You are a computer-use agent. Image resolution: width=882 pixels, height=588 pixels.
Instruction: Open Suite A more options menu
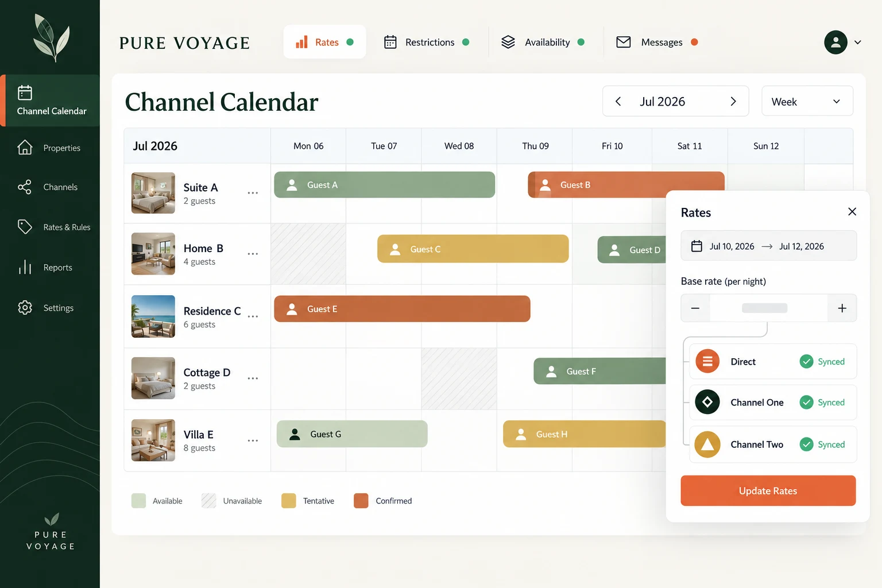(253, 193)
